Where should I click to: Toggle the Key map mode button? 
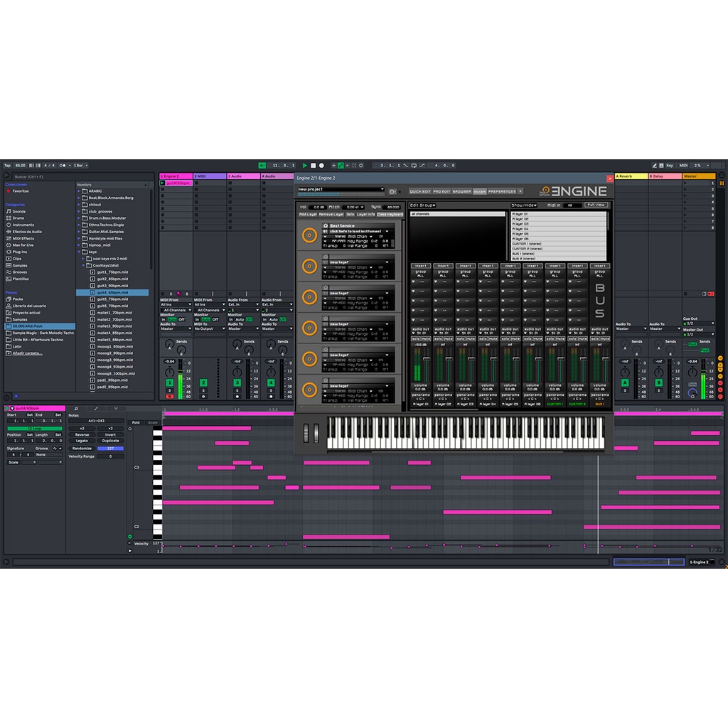[670, 165]
